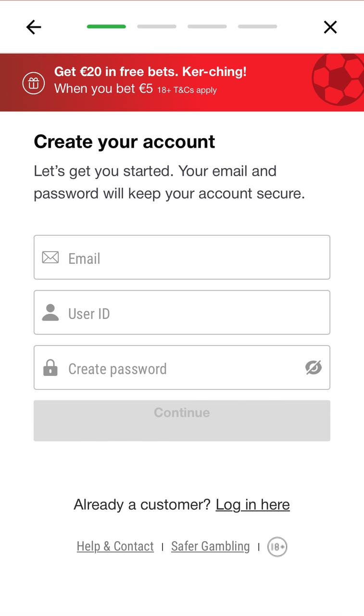Viewport: 364px width, 616px height.
Task: Tap the 18+ age restriction badge
Action: [277, 547]
